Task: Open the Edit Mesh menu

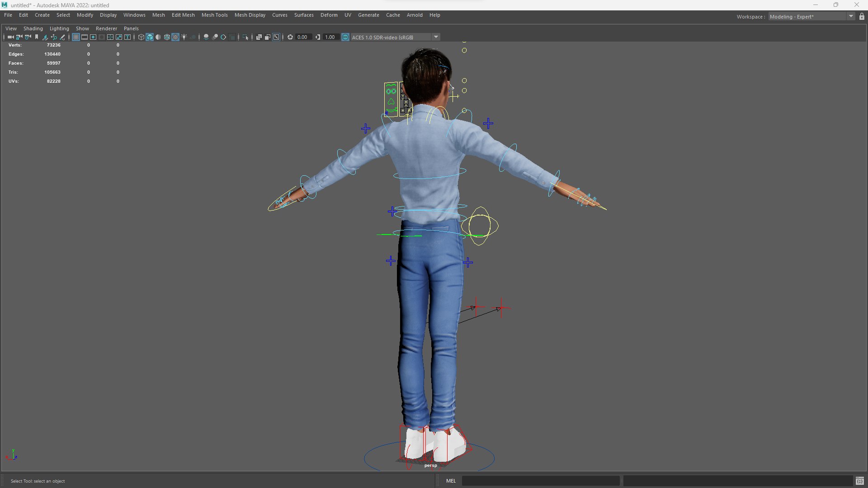Action: (183, 15)
